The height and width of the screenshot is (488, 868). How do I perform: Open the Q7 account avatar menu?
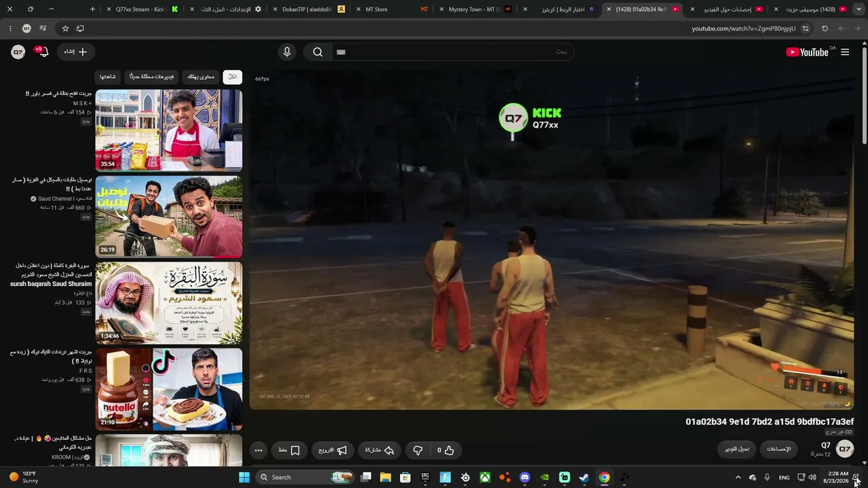[18, 52]
